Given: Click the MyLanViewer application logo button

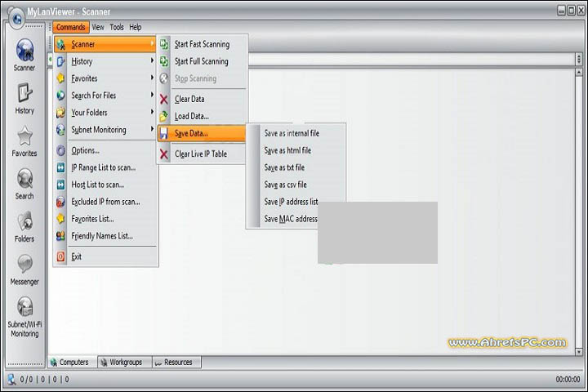Looking at the screenshot, I should pos(16,17).
